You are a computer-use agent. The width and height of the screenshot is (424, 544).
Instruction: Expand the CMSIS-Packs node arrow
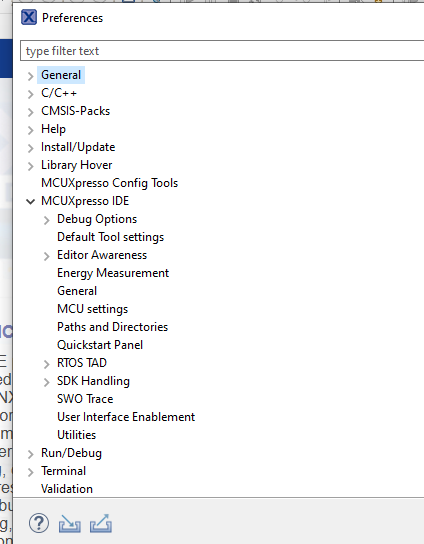pos(31,112)
